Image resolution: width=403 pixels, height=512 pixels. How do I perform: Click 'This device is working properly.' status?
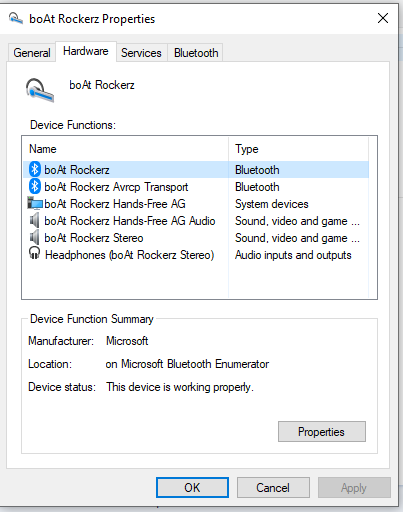(x=180, y=387)
